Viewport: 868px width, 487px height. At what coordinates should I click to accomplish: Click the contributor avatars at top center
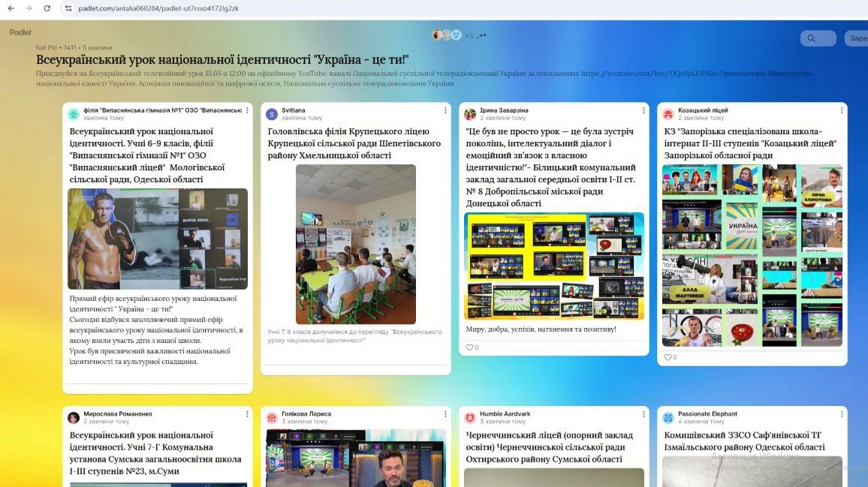point(446,35)
